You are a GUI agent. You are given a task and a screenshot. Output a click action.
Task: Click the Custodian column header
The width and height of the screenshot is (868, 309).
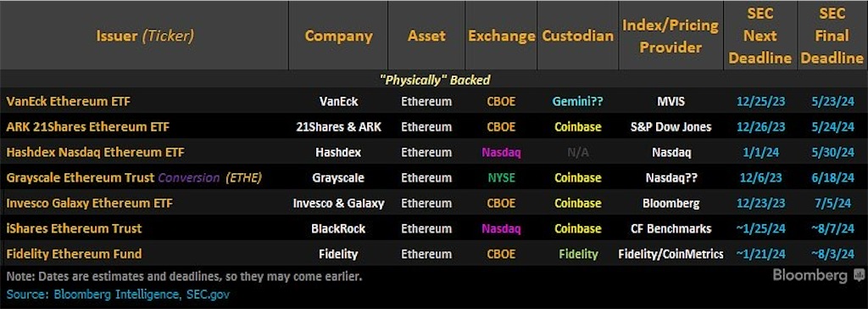[577, 36]
